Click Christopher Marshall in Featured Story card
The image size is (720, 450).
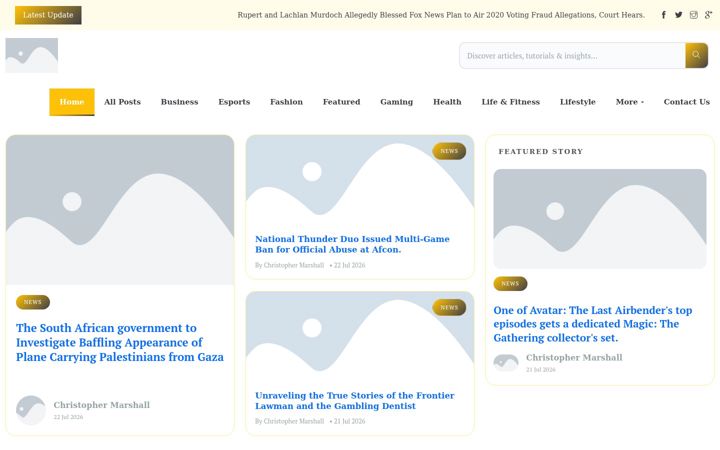click(574, 358)
